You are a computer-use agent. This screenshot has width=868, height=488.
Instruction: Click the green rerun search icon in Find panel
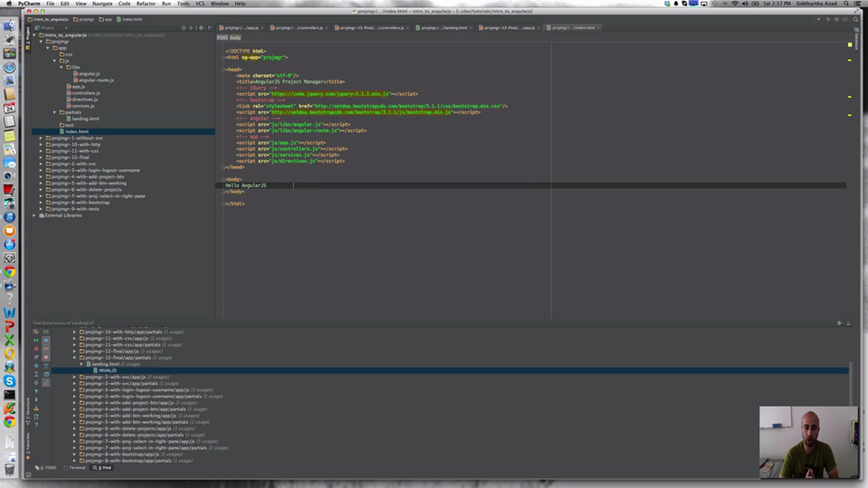click(37, 340)
